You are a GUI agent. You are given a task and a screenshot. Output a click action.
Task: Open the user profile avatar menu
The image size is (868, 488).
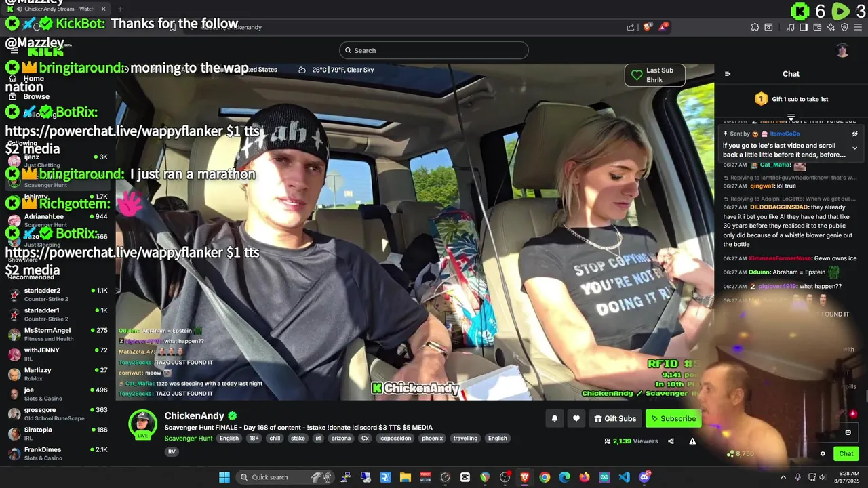pos(842,50)
